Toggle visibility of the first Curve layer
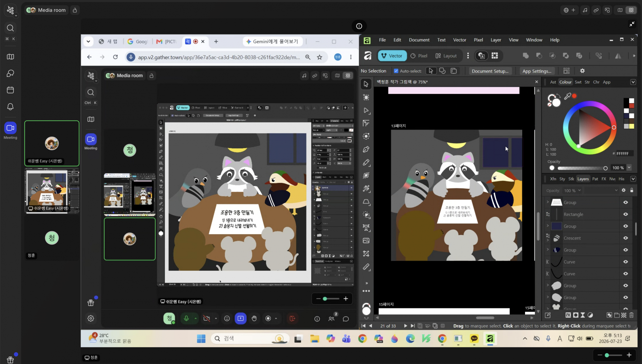 pyautogui.click(x=626, y=262)
